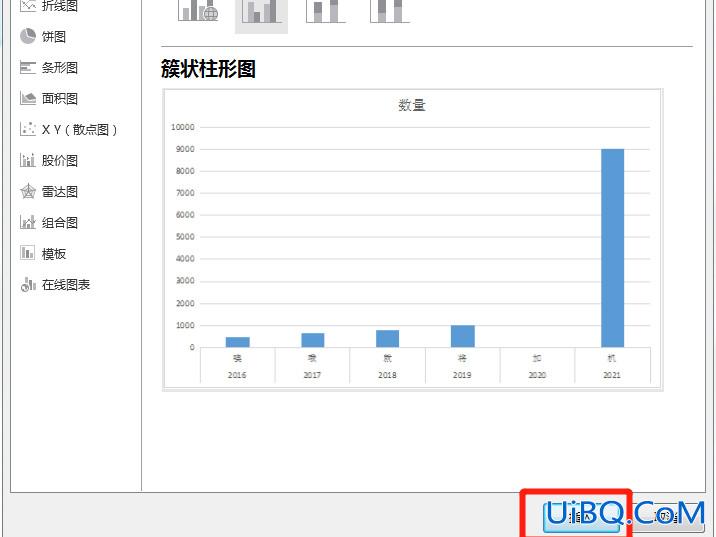Click the 数量 clustered column chart preview
Screen dimensions: 716x537
tap(413, 240)
